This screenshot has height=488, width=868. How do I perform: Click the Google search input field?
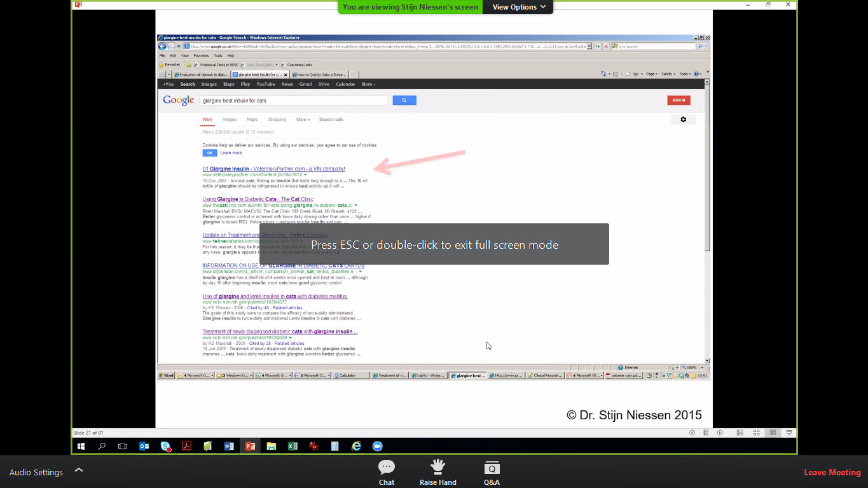293,101
